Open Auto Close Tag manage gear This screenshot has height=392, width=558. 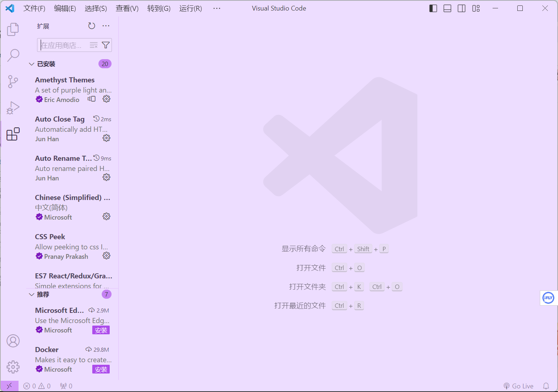pyautogui.click(x=106, y=138)
